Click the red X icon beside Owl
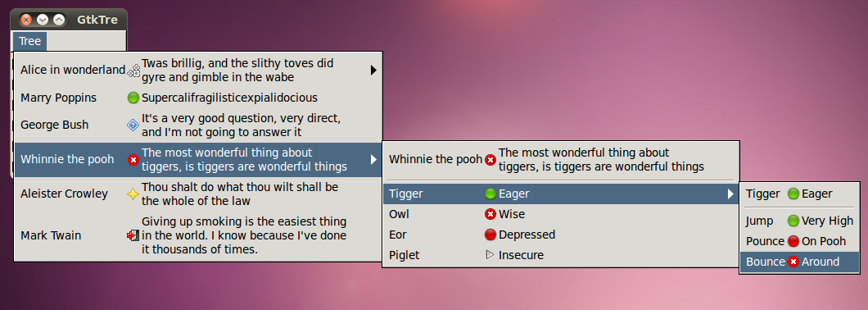The width and height of the screenshot is (868, 310). 491,214
